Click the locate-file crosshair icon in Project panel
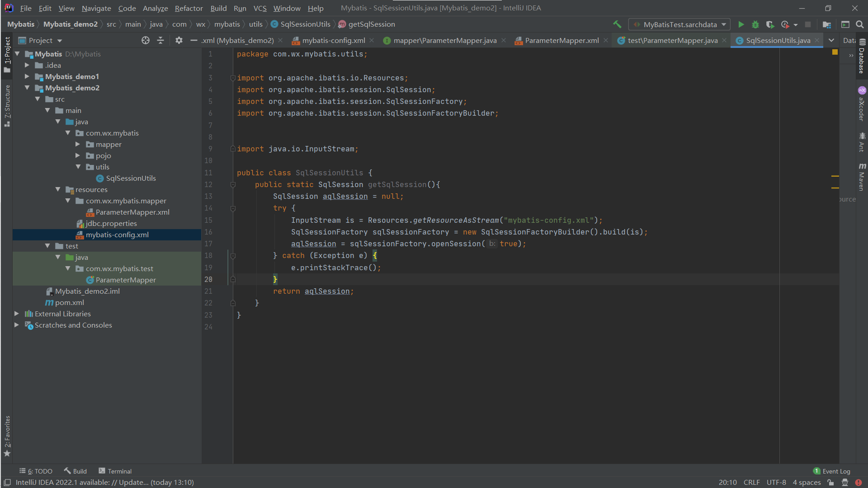 145,41
